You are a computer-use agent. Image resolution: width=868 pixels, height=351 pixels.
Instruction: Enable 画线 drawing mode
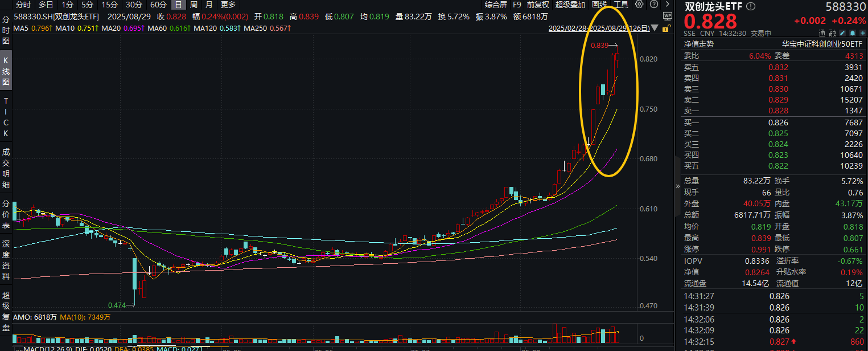click(x=599, y=5)
